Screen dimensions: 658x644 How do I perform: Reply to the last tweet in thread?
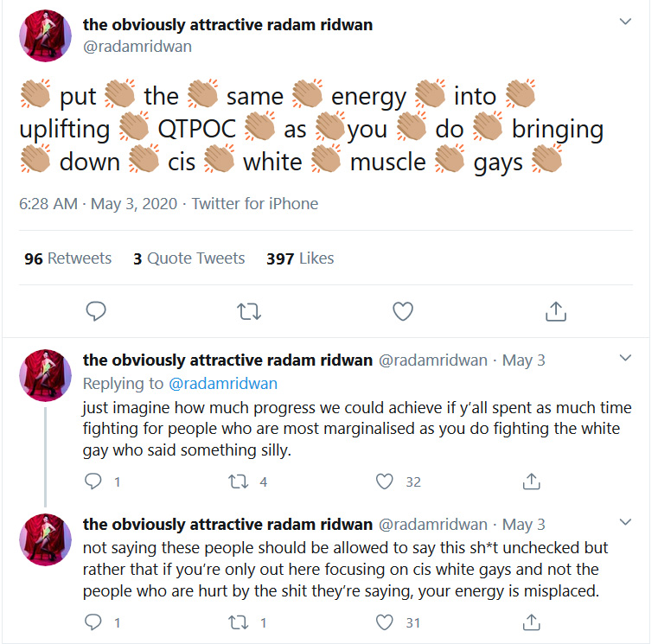coord(93,622)
